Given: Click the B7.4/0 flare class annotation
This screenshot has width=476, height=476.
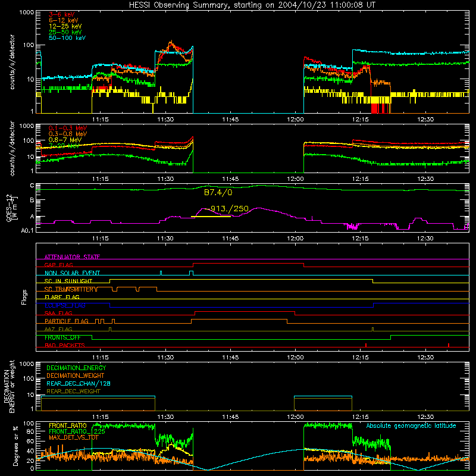Looking at the screenshot, I should tap(218, 192).
